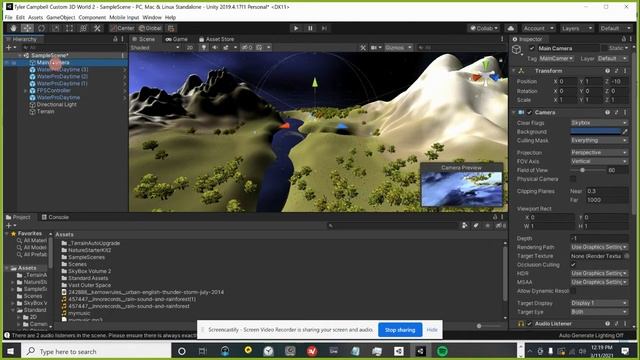The height and width of the screenshot is (360, 640).
Task: Toggle scene audio speaker icon
Action: (x=215, y=48)
